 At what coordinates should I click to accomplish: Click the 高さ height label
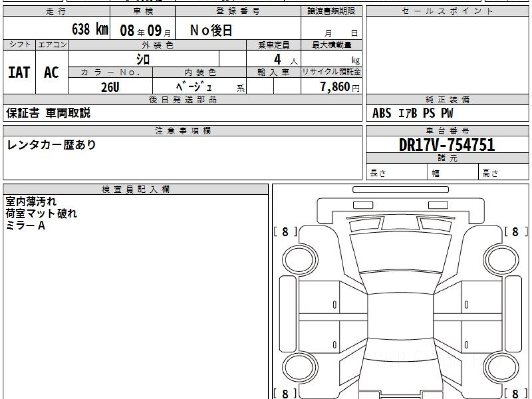tap(490, 174)
